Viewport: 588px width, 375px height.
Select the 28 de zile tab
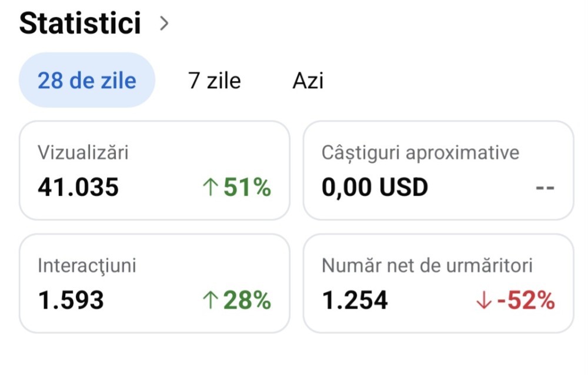[87, 81]
